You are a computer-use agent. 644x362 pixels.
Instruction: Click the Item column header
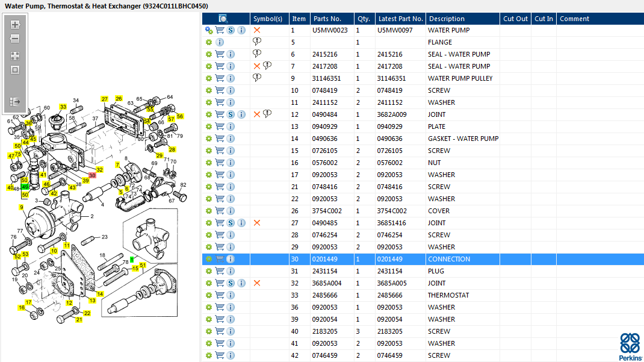point(299,19)
